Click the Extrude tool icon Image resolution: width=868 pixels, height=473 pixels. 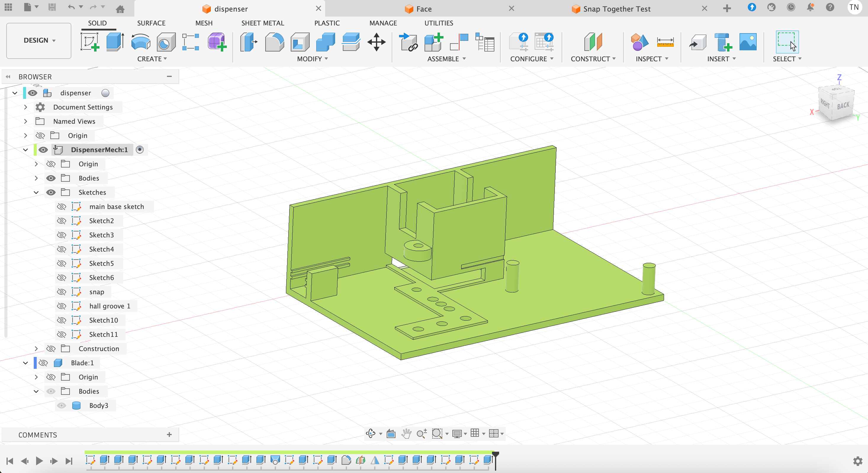pos(115,42)
